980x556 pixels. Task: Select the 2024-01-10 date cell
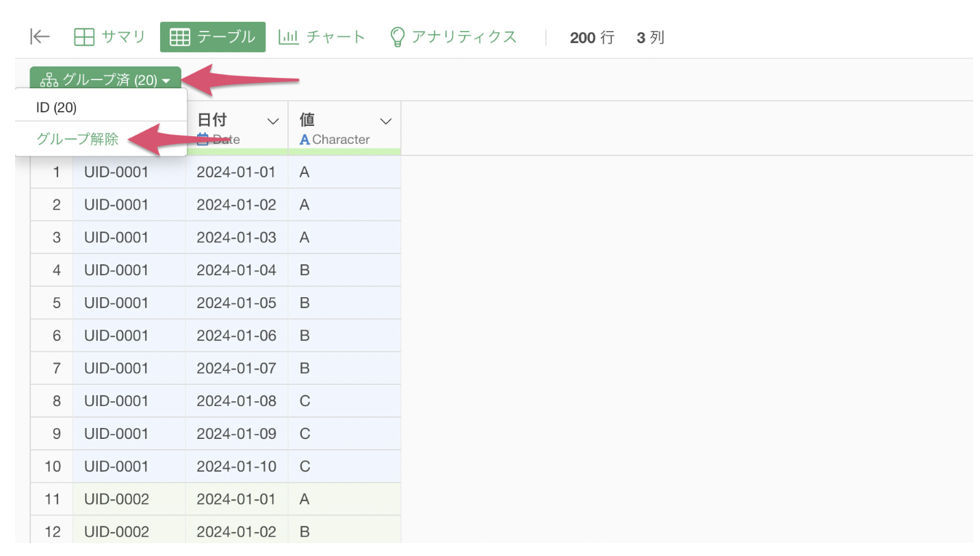pos(237,466)
